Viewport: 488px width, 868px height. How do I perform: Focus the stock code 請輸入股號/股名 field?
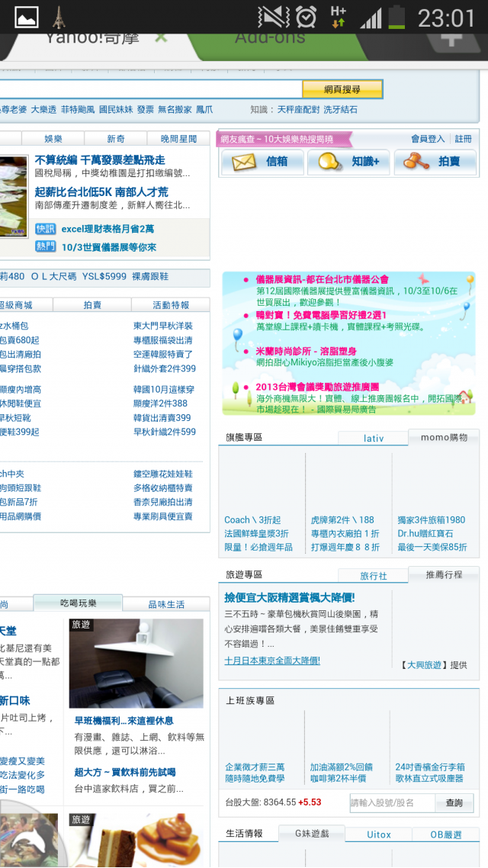point(392,802)
